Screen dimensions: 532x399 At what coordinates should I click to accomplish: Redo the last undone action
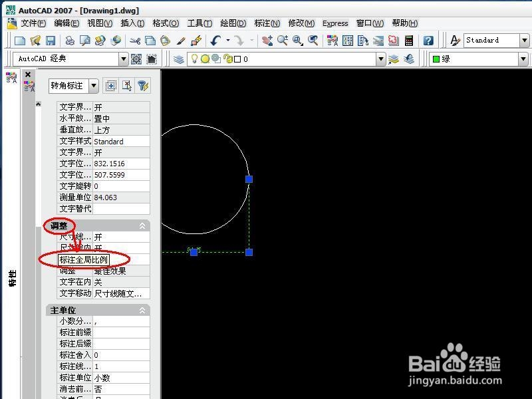point(239,41)
